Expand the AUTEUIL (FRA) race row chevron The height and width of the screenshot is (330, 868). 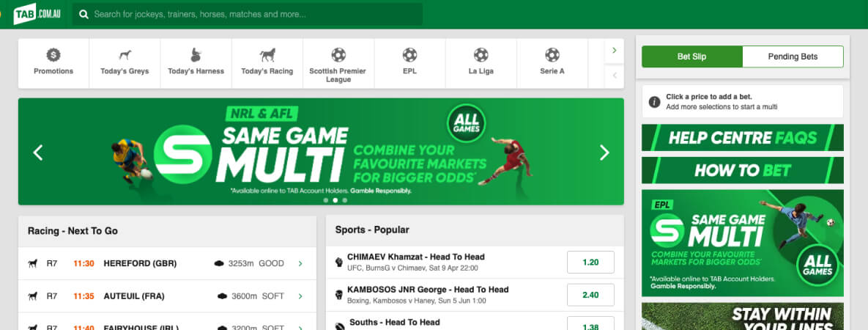click(300, 296)
